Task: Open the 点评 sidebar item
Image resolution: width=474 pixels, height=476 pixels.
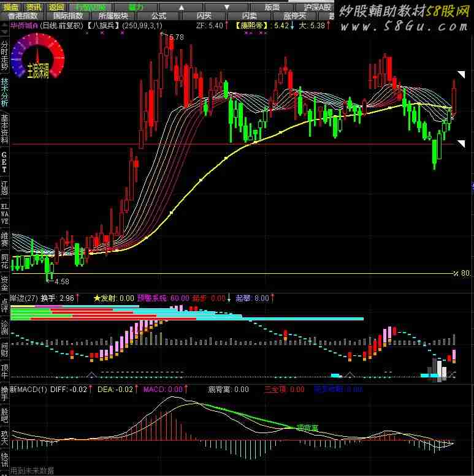Action: (4, 305)
